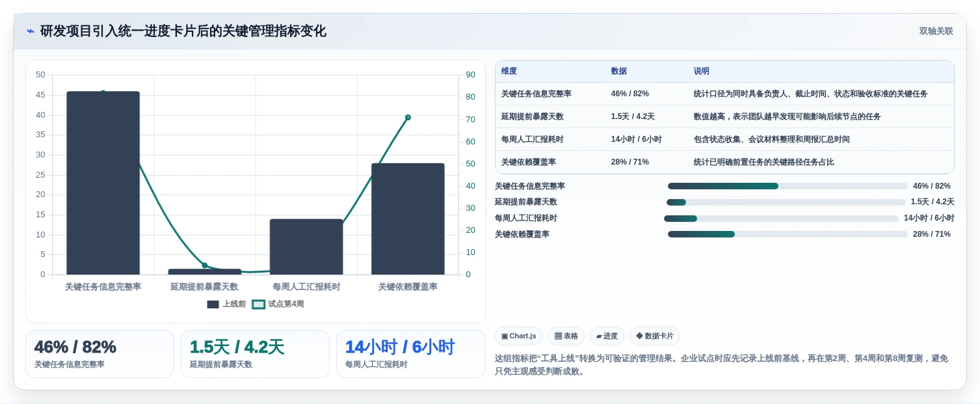
Task: Click the 延期提前暴露天数 short bar in chart
Action: pos(204,271)
